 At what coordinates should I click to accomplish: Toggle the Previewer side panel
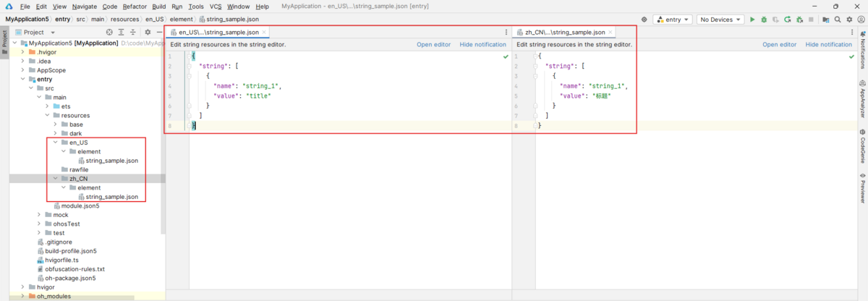pyautogui.click(x=862, y=188)
